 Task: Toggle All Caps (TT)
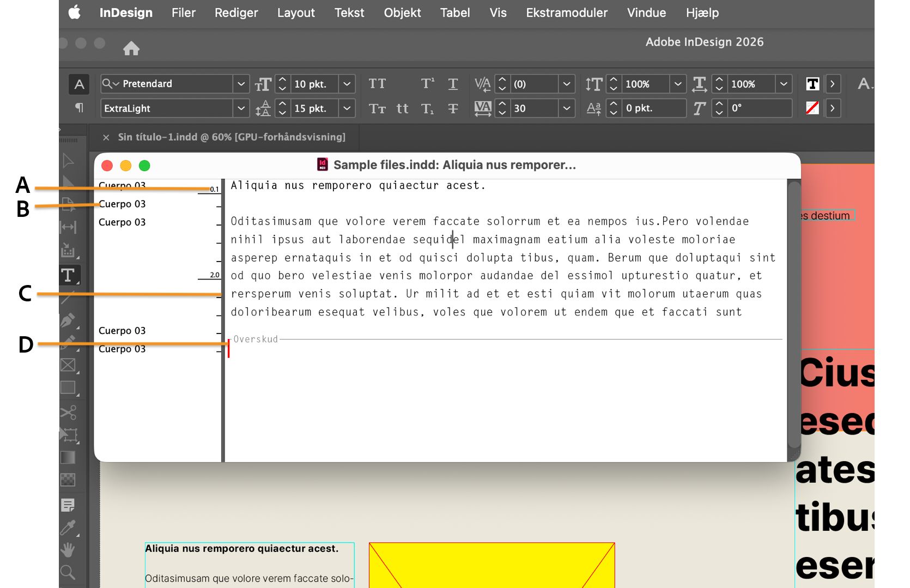pyautogui.click(x=377, y=84)
